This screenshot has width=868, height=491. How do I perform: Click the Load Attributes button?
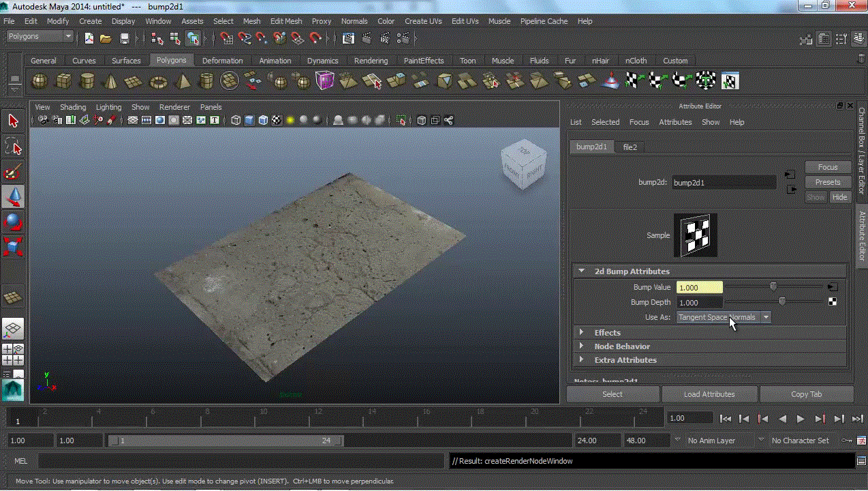tap(709, 394)
